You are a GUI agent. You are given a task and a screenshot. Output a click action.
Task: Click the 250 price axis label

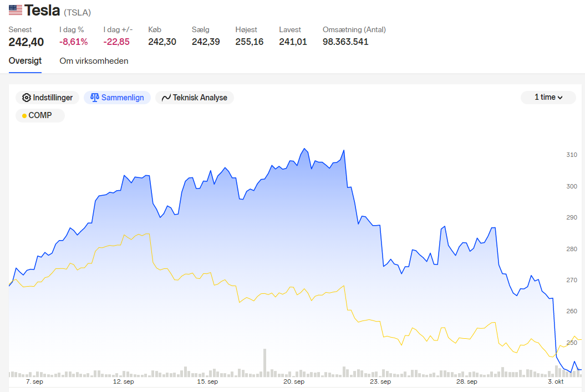[x=572, y=343]
